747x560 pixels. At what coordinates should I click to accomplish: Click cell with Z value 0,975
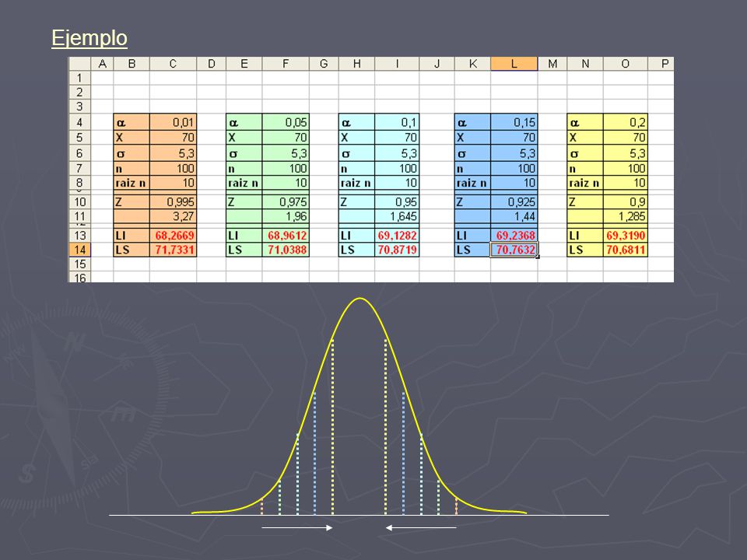[x=286, y=202]
